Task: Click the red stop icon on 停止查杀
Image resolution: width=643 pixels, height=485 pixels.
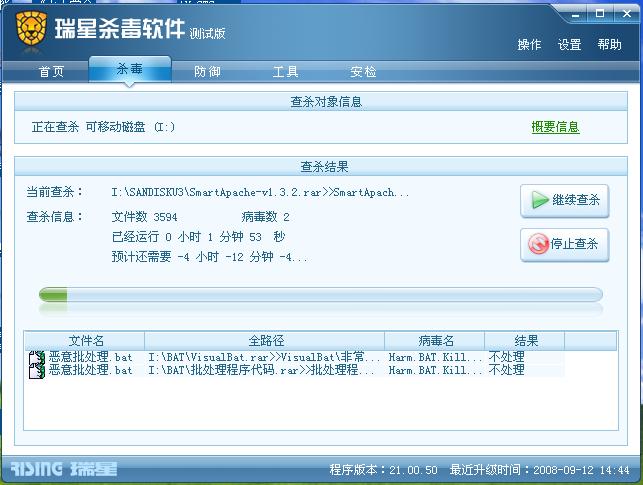Action: pyautogui.click(x=538, y=244)
